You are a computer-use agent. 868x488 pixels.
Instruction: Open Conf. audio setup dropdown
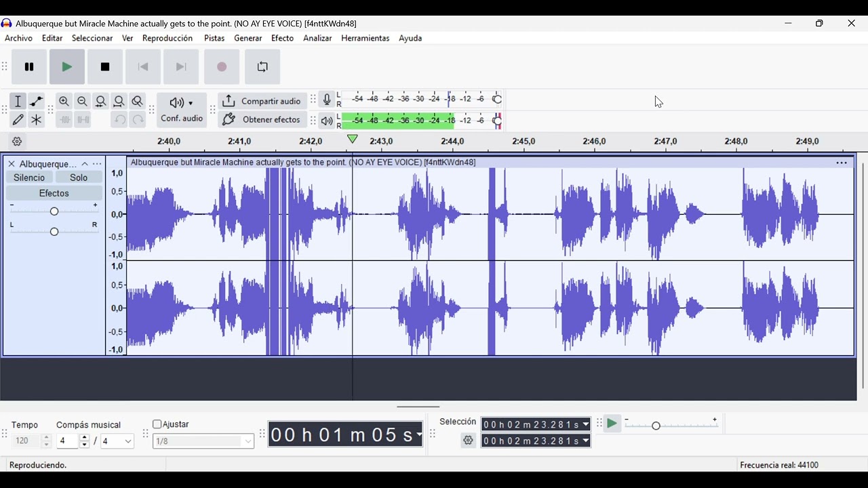click(182, 110)
